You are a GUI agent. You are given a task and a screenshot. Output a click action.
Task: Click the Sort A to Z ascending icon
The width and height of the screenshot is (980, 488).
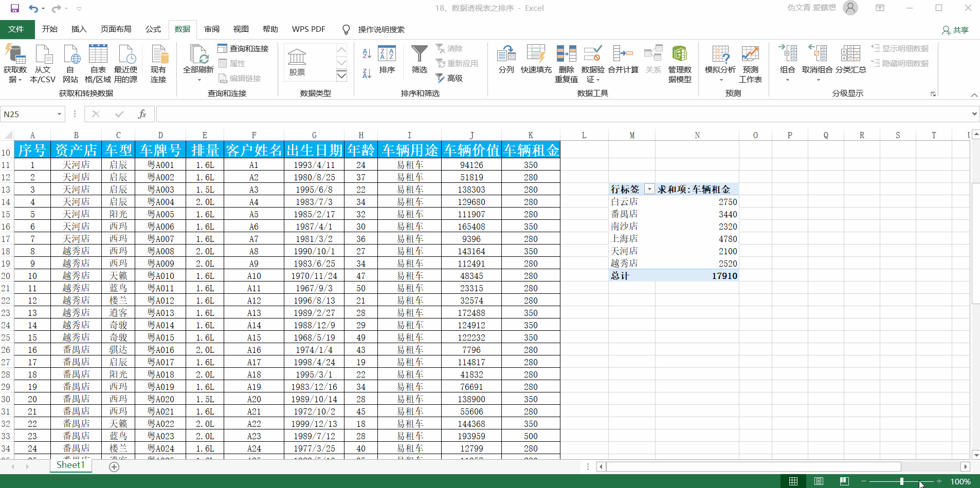(x=367, y=53)
